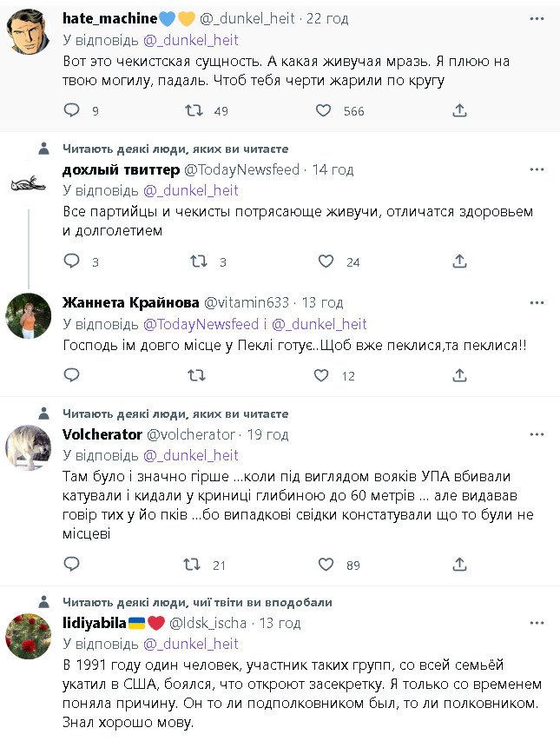Click @_dunkel_heit mention in lidiyabila's reply
The width and height of the screenshot is (560, 741).
click(x=190, y=644)
